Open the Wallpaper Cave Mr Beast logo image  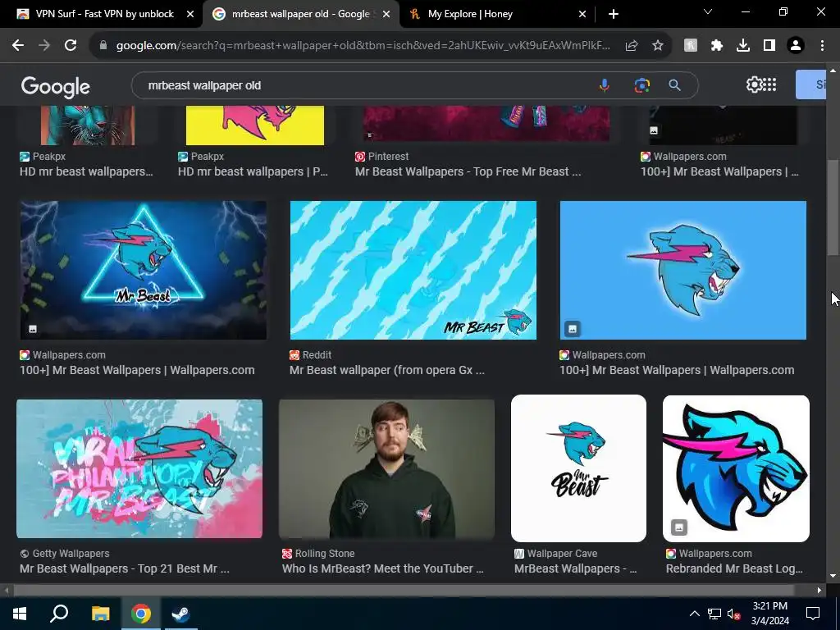[x=578, y=468]
